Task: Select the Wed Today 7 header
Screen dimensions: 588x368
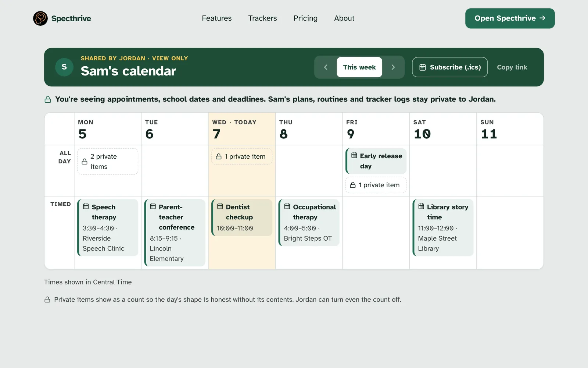Action: tap(242, 129)
